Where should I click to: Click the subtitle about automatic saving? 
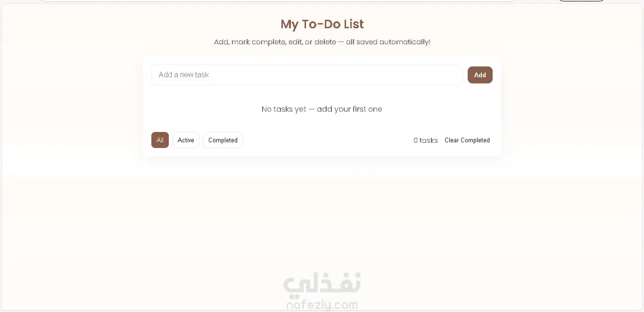[x=322, y=42]
